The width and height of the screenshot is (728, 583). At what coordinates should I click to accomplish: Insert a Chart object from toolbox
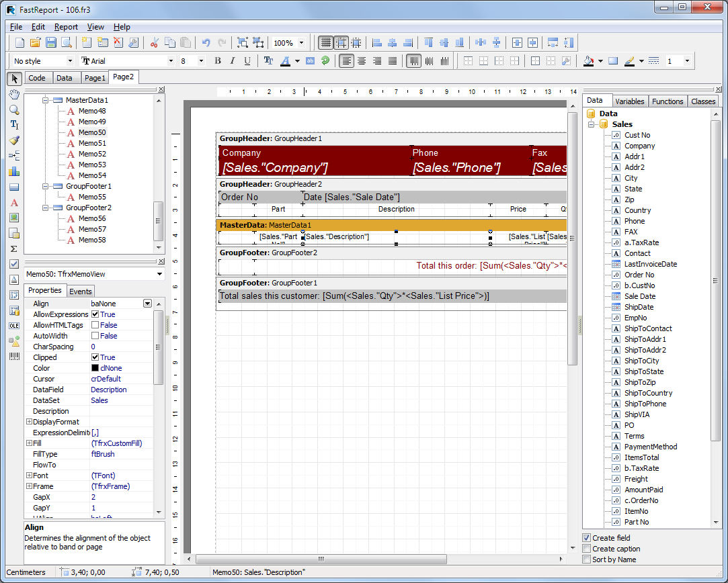[14, 171]
